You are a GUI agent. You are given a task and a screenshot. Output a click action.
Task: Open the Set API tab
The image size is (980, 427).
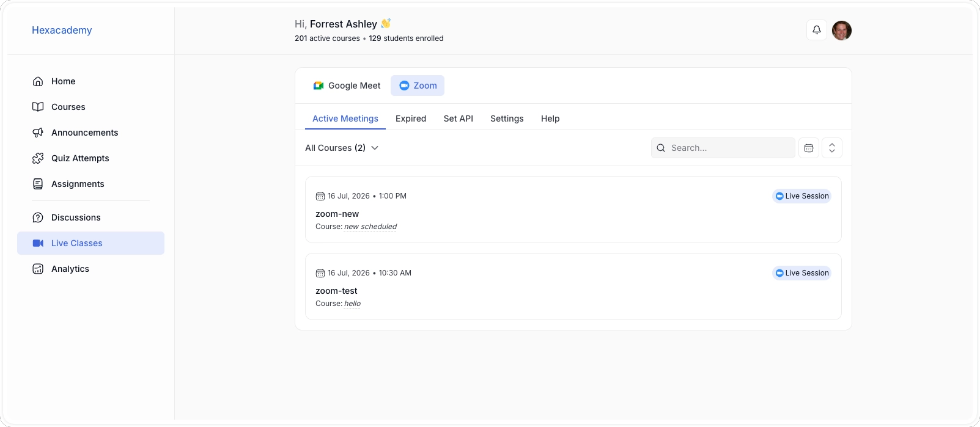pos(459,119)
